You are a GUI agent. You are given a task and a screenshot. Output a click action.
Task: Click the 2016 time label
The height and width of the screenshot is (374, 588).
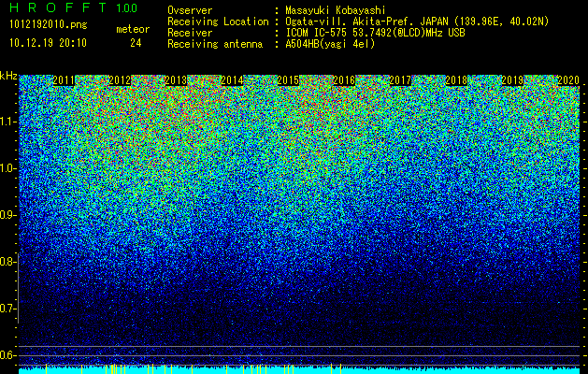pyautogui.click(x=344, y=80)
